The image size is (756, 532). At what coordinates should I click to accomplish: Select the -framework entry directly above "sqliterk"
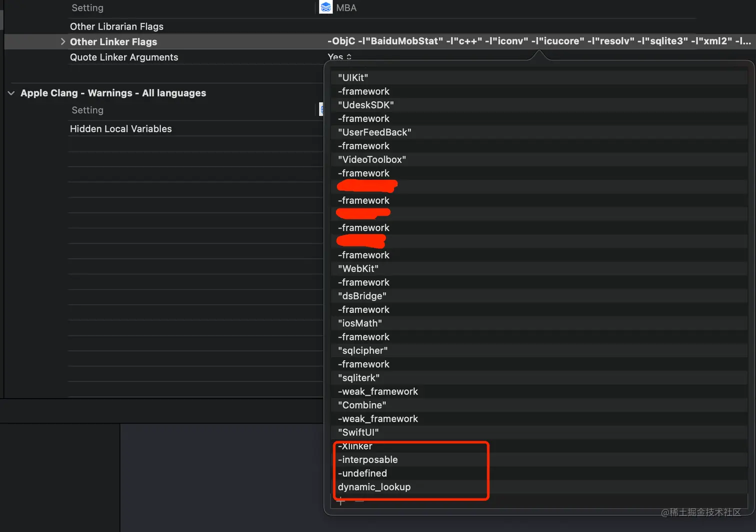[539, 364]
